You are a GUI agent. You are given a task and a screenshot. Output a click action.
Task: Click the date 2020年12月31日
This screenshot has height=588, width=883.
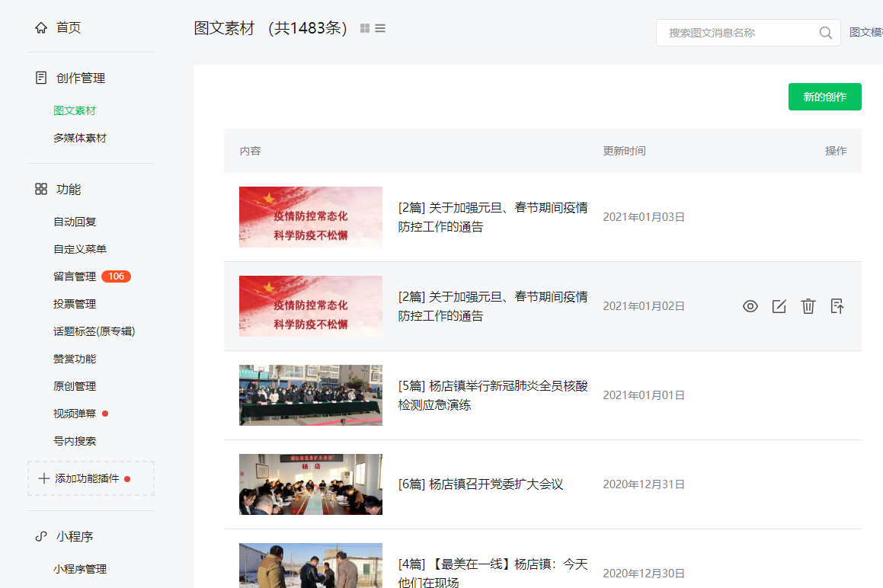(644, 484)
